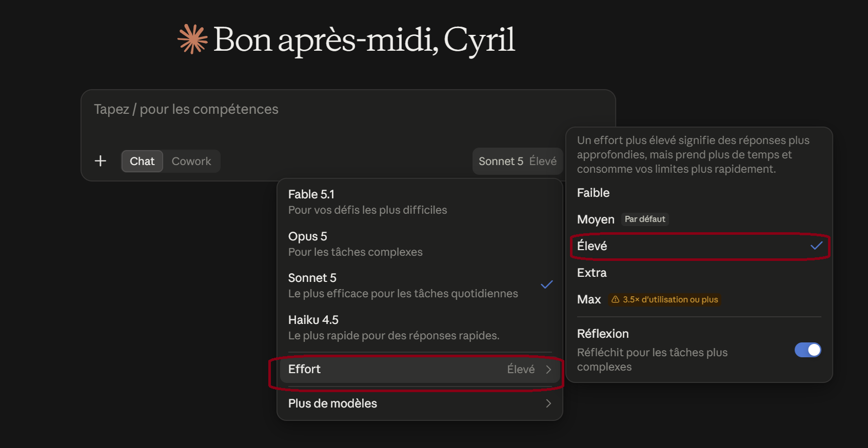Click the Bon après-midi, Cyril greeting

coord(364,40)
